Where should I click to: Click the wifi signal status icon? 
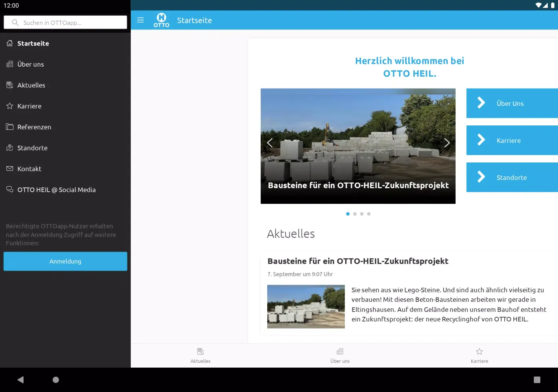pos(538,5)
